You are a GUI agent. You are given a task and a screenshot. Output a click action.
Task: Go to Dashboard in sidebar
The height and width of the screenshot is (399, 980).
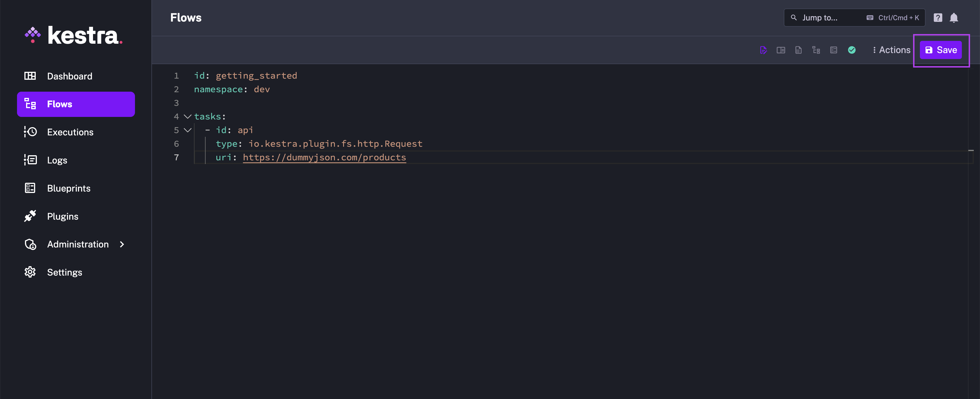point(70,76)
